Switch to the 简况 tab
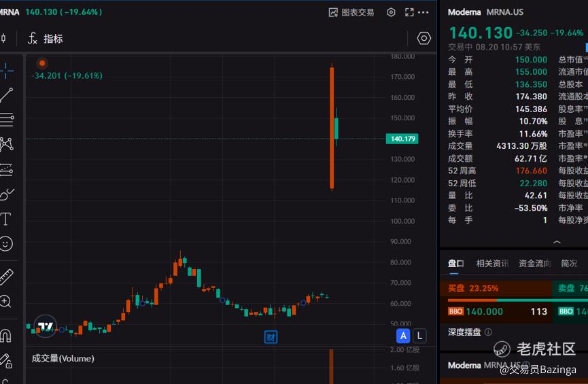The image size is (588, 384). pyautogui.click(x=569, y=264)
